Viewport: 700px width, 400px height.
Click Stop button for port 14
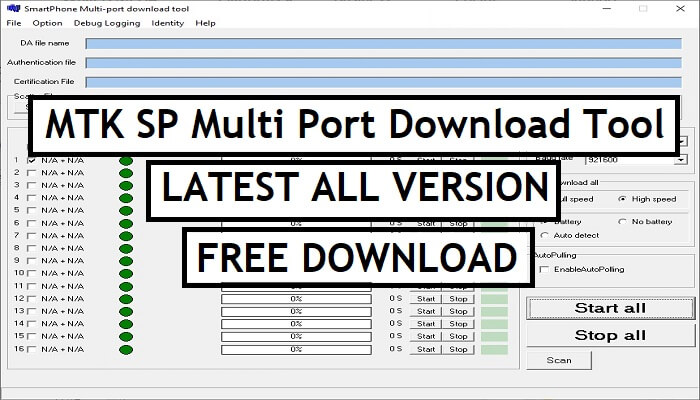click(x=458, y=324)
